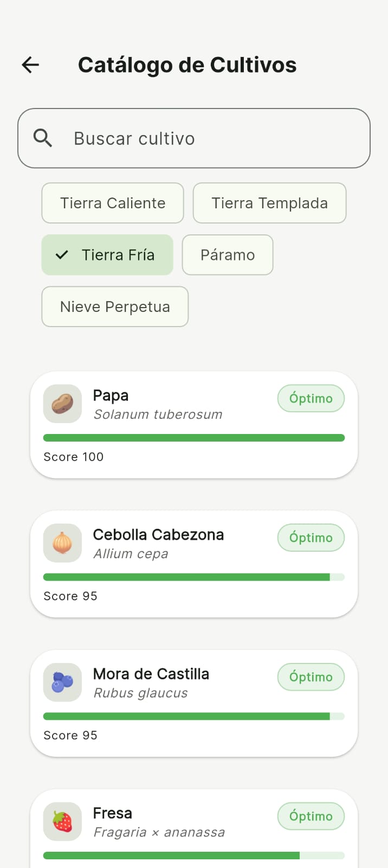Click the magnifying glass search icon
Screen dimensions: 388x868
coord(43,138)
